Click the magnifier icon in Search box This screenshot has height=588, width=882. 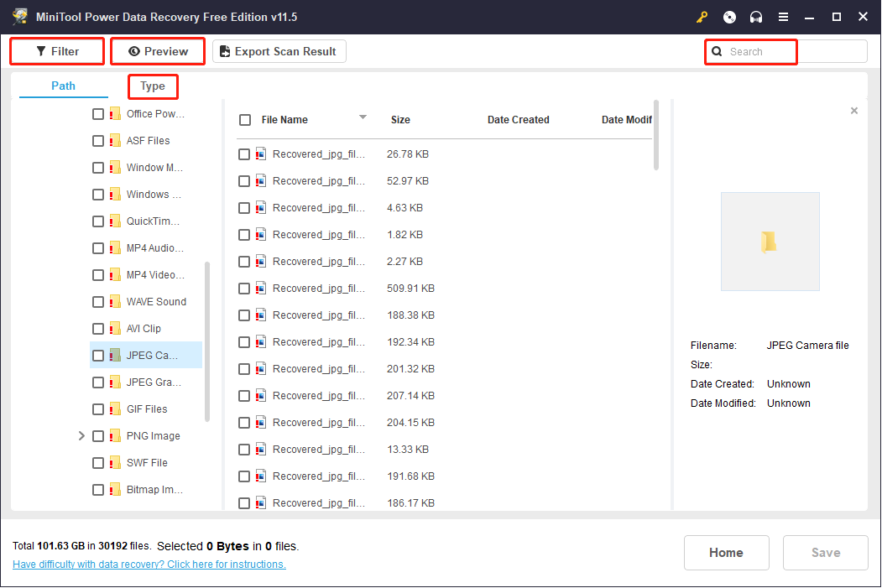pos(717,52)
